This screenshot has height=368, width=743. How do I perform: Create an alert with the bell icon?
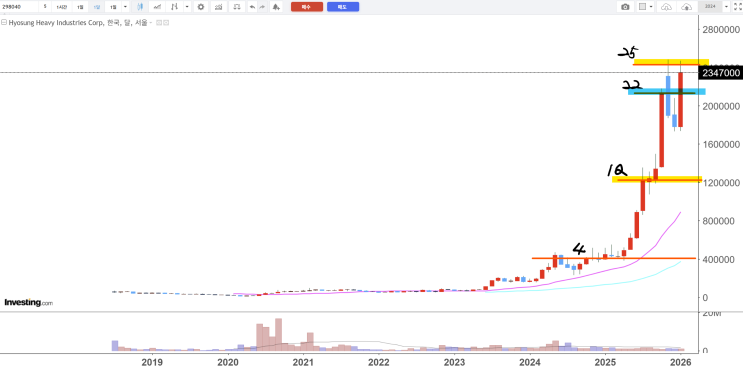click(276, 7)
